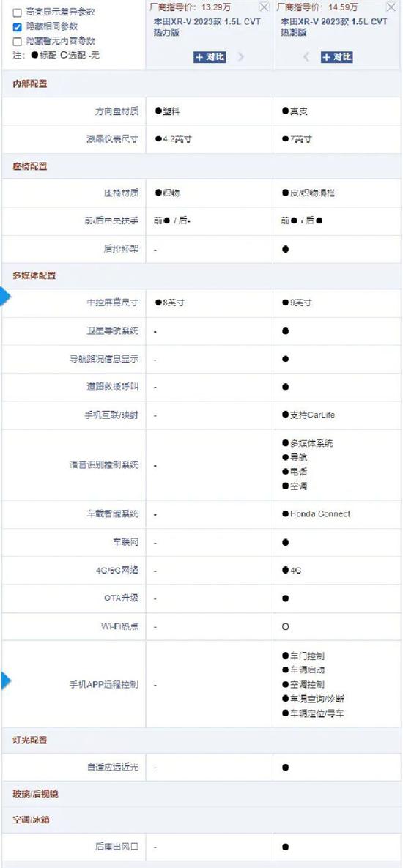Tick the 隐藏暂无内容参数 checkbox

(x=17, y=42)
